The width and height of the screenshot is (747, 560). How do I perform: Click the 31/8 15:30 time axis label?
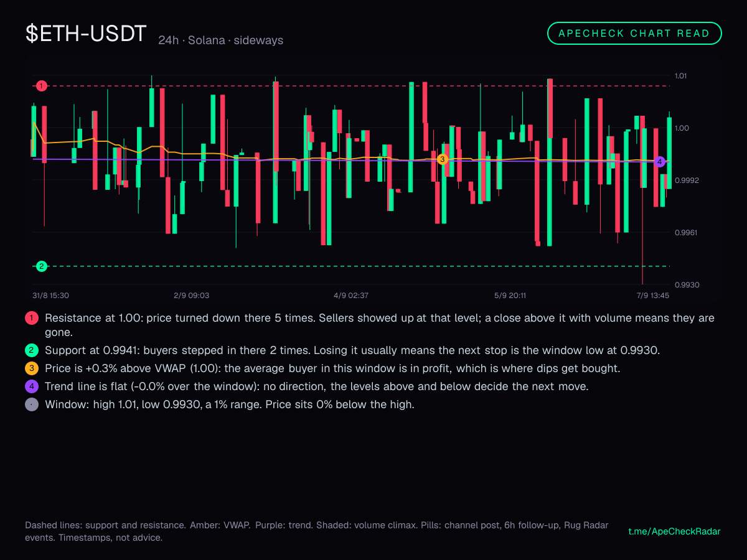tap(50, 295)
